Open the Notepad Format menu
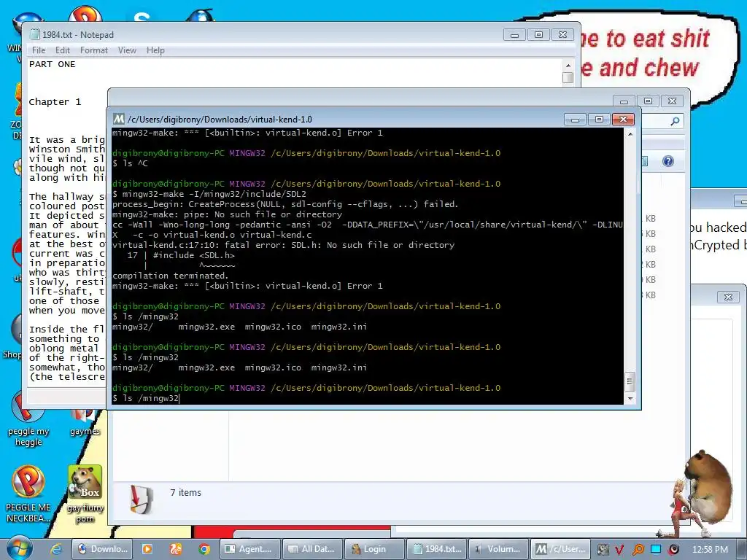The height and width of the screenshot is (560, 747). (94, 50)
